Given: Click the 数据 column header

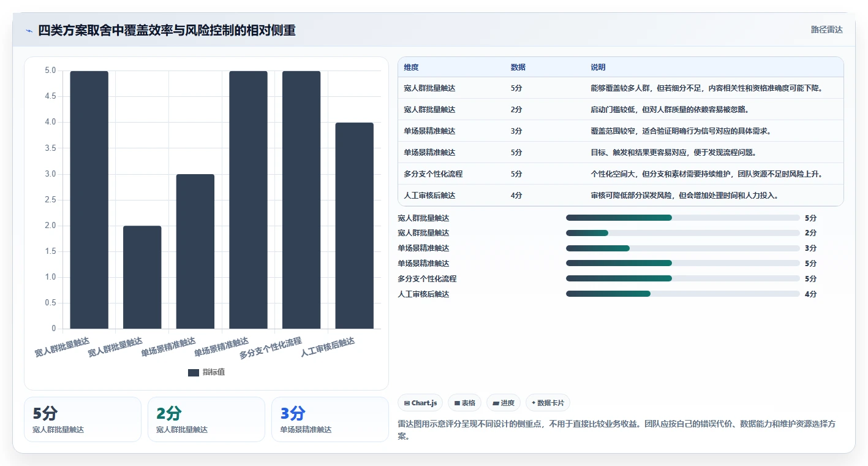Looking at the screenshot, I should point(518,67).
